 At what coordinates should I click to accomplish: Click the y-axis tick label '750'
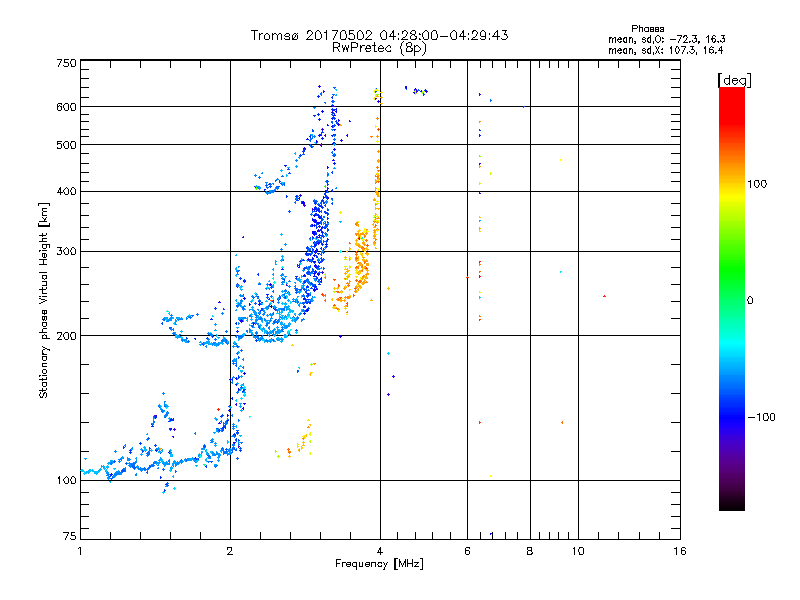[66, 63]
